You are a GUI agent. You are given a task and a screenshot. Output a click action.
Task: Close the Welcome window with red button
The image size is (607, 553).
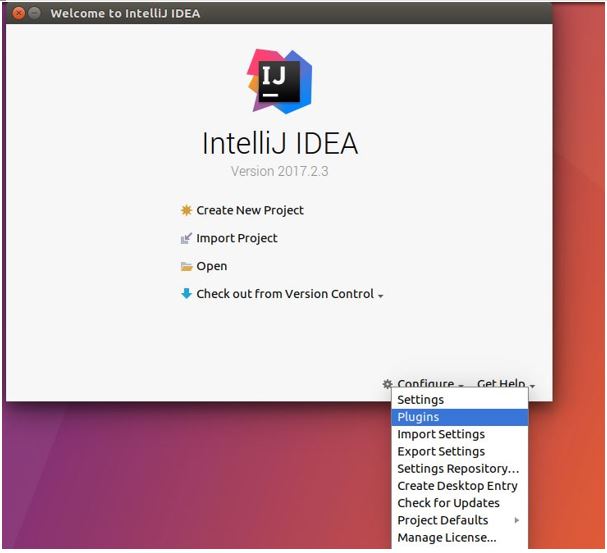18,13
